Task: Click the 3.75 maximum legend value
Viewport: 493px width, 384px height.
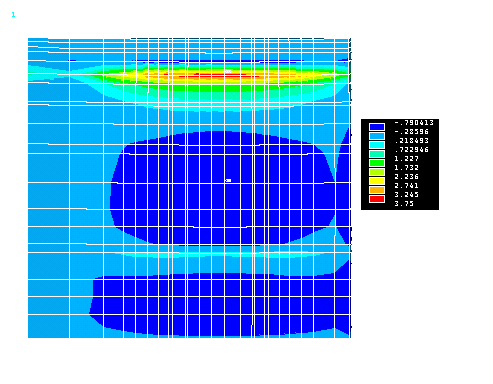Action: click(404, 203)
